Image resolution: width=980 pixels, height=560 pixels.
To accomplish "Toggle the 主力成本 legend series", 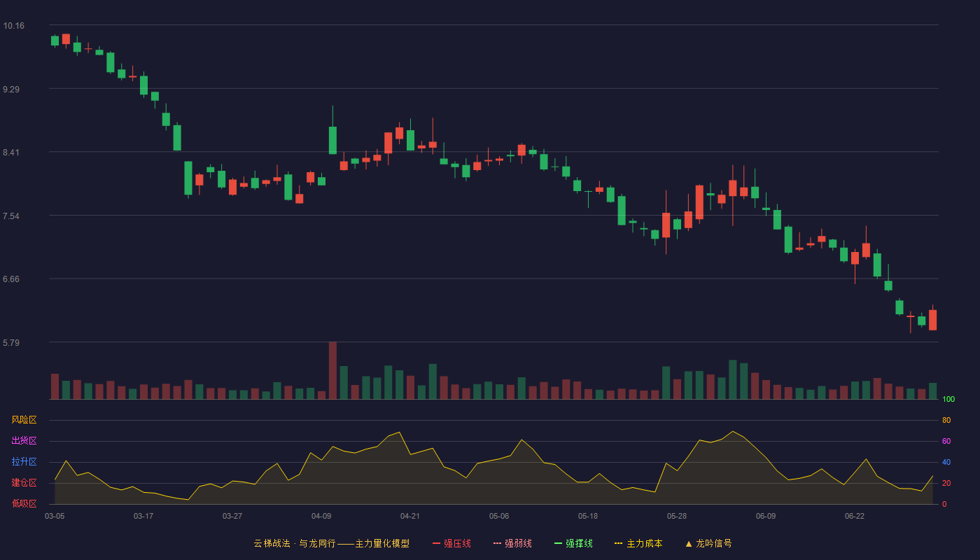I will pyautogui.click(x=638, y=543).
